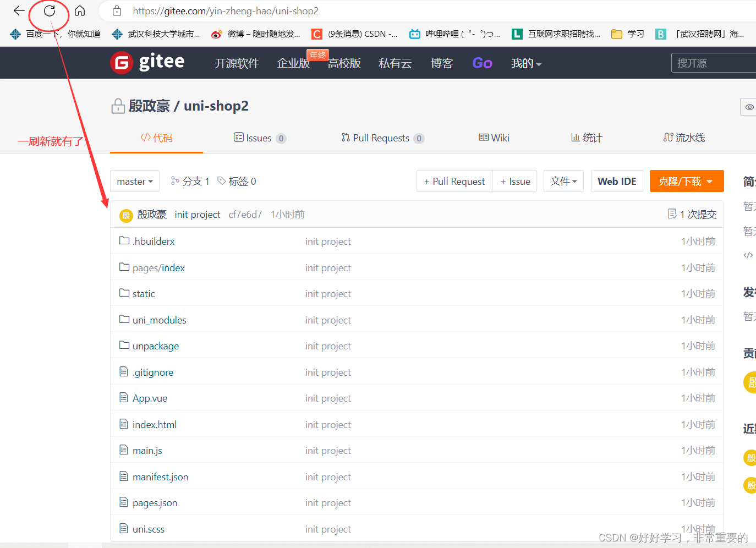Click the circled refresh icon in the browser
Screen dimensions: 756x548
click(48, 10)
